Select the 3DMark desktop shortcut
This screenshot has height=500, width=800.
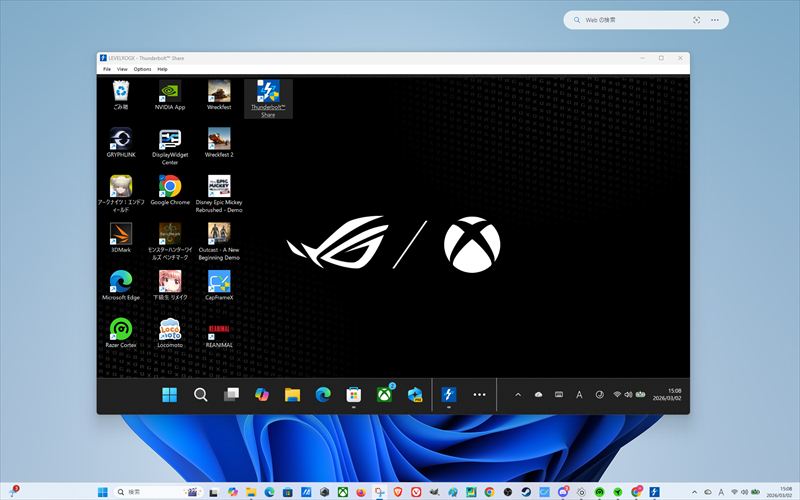click(x=121, y=236)
